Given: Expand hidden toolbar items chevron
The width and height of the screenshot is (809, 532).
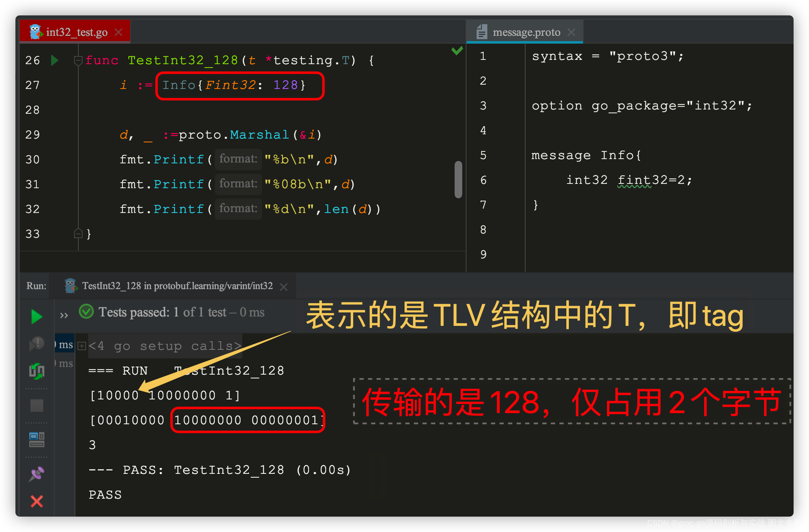Looking at the screenshot, I should pos(64,316).
